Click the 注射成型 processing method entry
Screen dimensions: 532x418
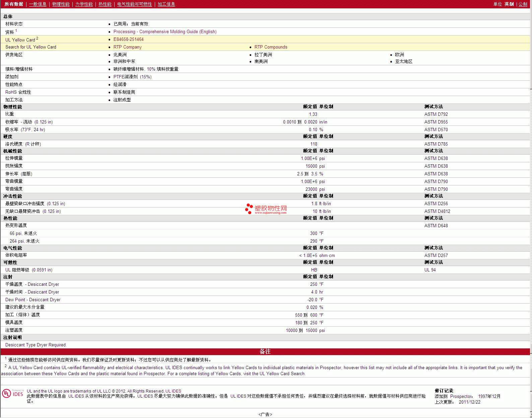122,100
